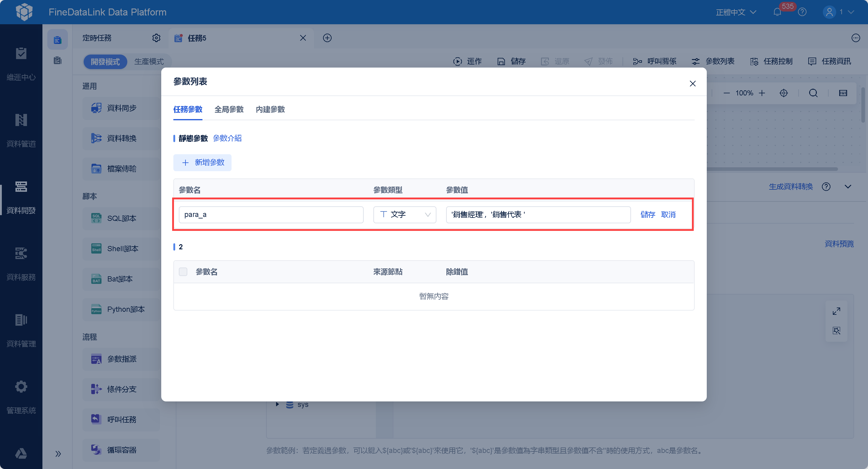Open the 正體中文 language dropdown
The image size is (868, 469).
tap(736, 12)
